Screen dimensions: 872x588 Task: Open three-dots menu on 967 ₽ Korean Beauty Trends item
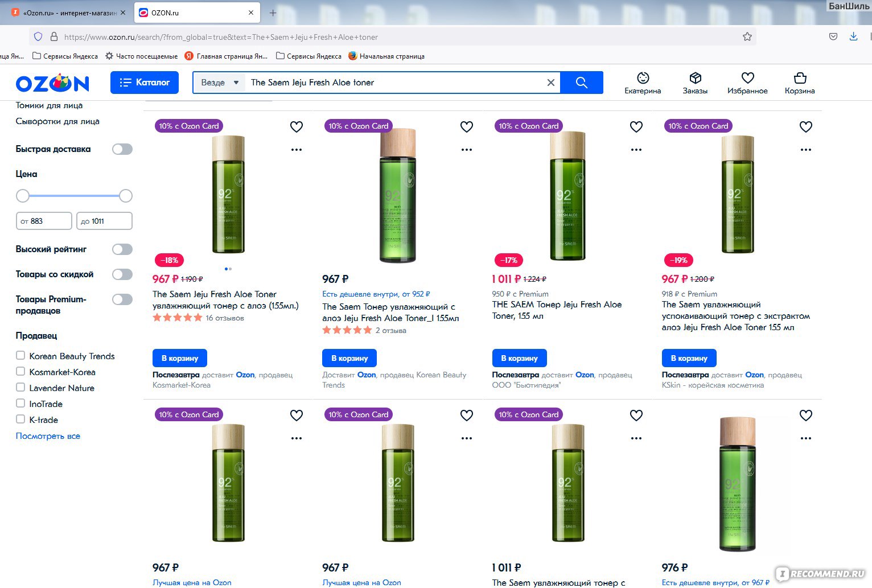coord(467,150)
